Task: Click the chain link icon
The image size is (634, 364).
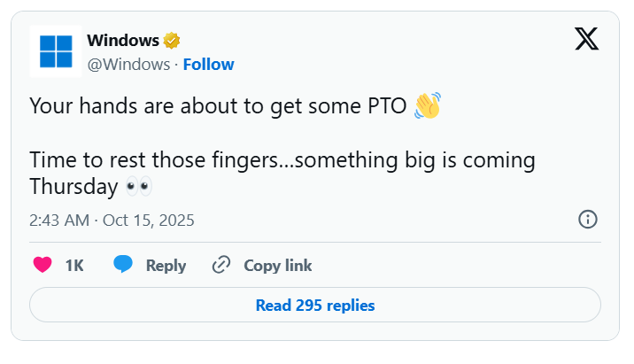Action: coord(221,265)
